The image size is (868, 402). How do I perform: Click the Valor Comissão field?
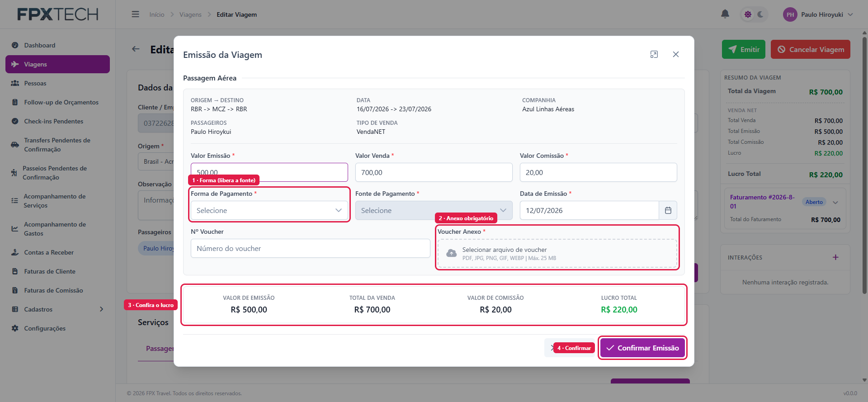pos(599,172)
